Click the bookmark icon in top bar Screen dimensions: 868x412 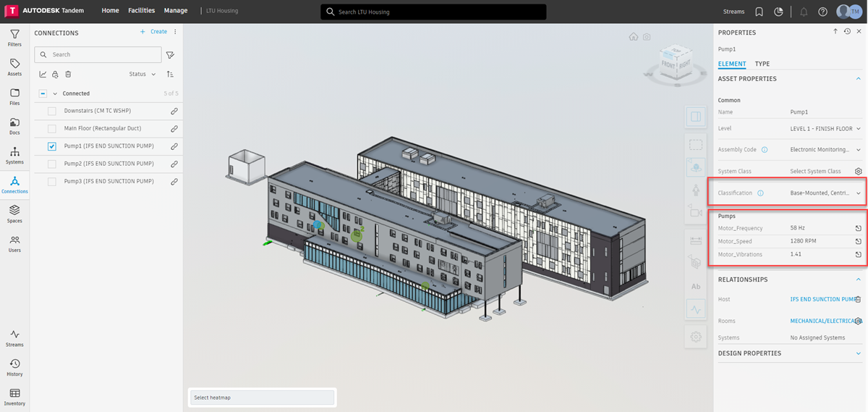pos(759,12)
